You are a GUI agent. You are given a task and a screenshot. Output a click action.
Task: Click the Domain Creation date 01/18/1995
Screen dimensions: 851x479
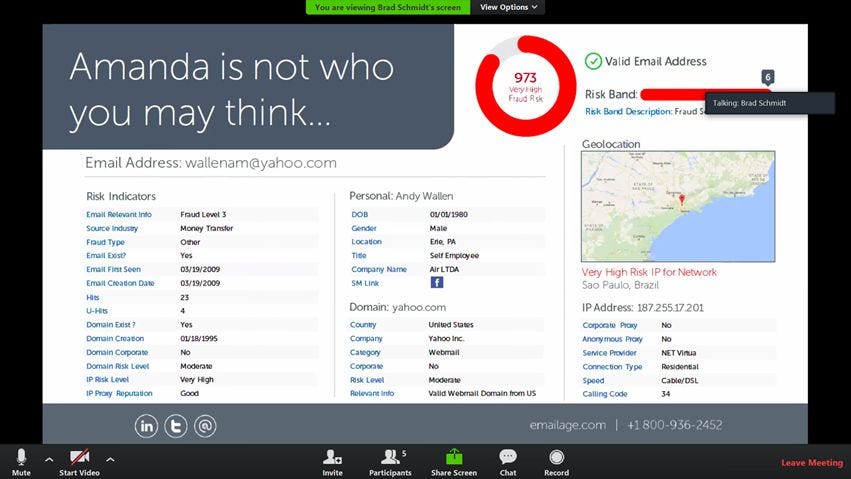click(199, 339)
